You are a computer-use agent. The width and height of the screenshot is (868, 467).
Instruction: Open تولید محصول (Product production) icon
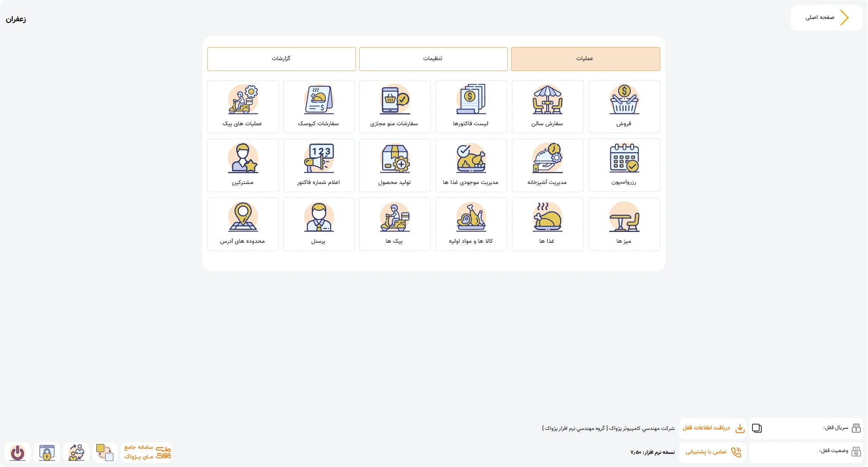click(x=394, y=165)
